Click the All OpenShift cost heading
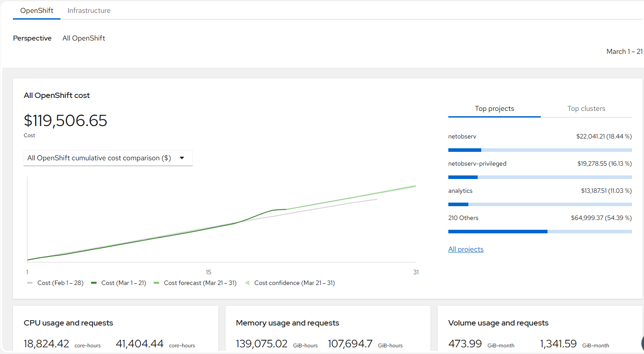The image size is (644, 354). [x=57, y=95]
